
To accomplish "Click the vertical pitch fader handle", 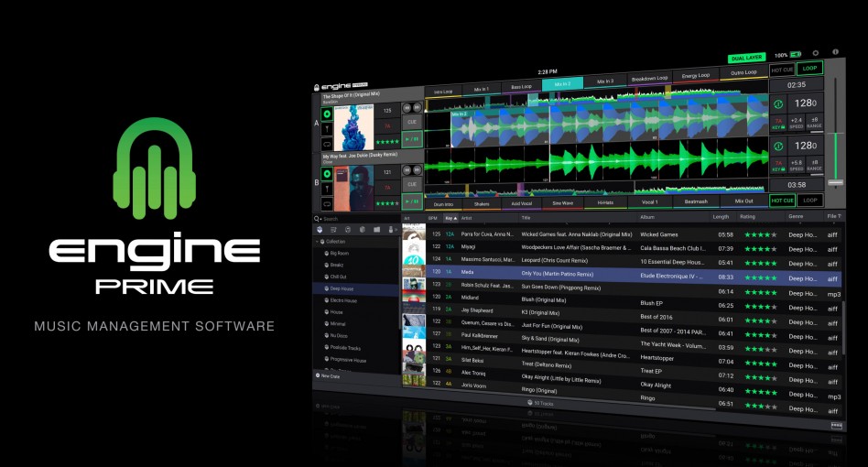I will click(835, 182).
